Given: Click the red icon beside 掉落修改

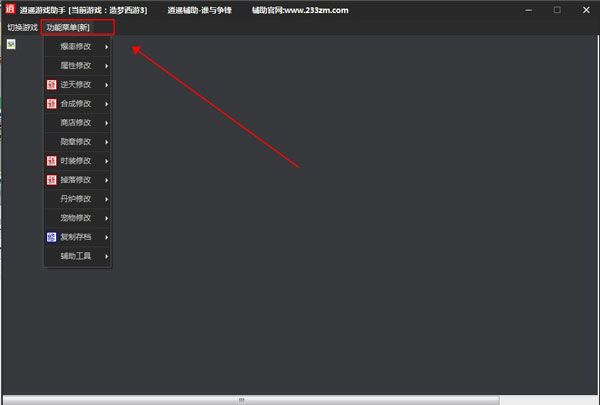Looking at the screenshot, I should 51,180.
